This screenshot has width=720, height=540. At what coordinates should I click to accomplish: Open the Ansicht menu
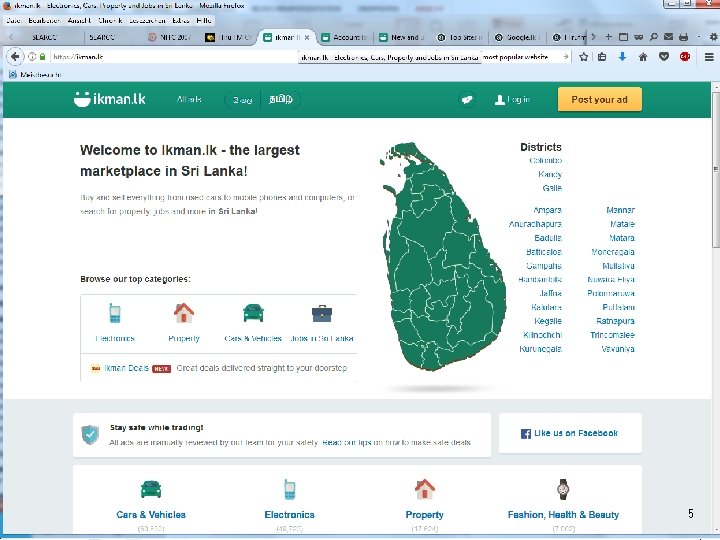(x=79, y=20)
